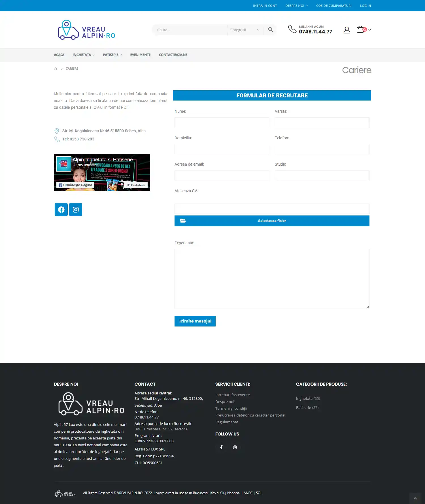Click the footer Instagram icon
Image resolution: width=425 pixels, height=504 pixels.
[235, 447]
